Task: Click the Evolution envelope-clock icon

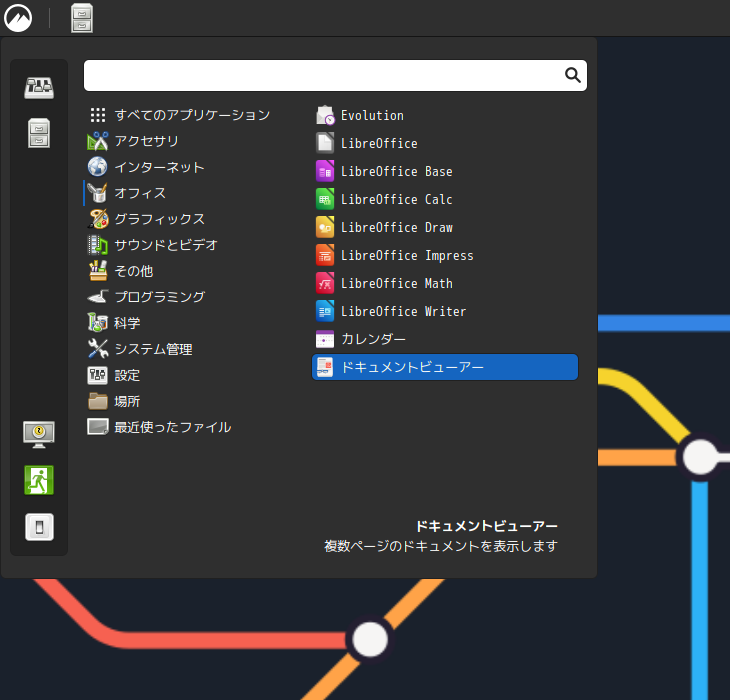Action: (325, 115)
